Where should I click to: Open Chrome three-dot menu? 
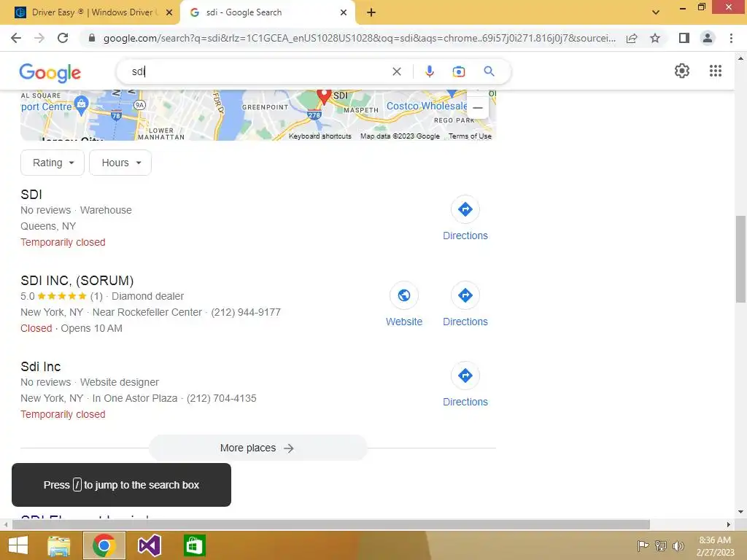[x=731, y=38]
